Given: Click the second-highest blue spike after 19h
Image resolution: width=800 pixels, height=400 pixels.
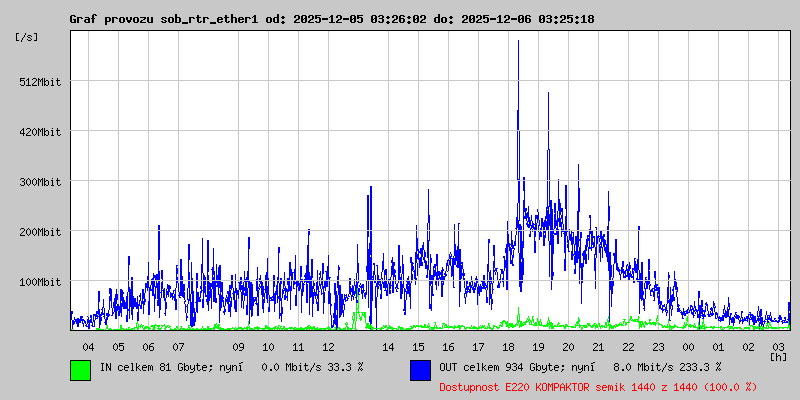Looking at the screenshot, I should (548, 95).
